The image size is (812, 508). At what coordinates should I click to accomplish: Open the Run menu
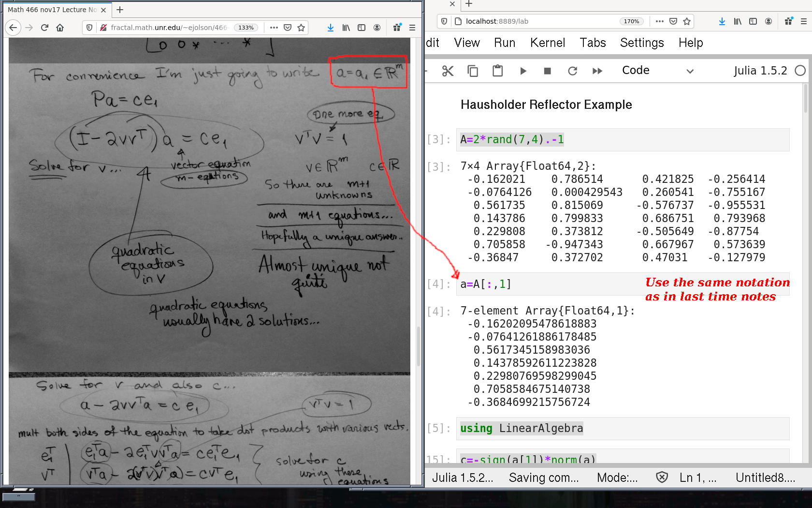click(504, 43)
